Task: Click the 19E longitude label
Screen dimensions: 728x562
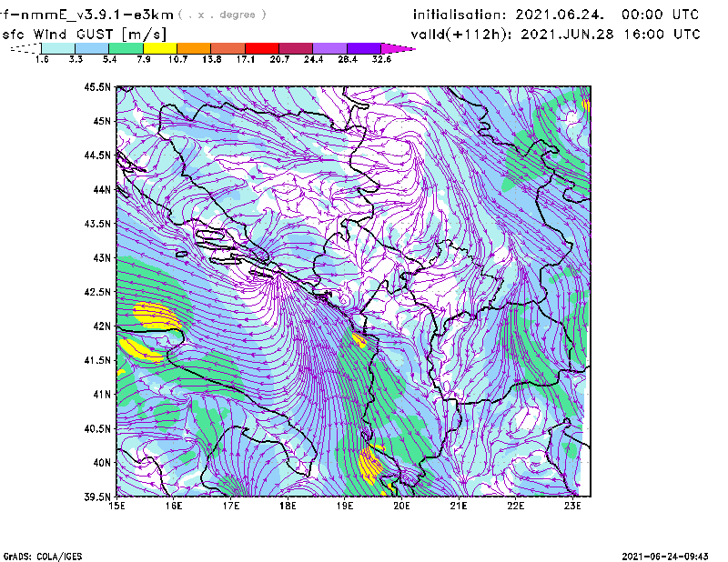Action: click(345, 506)
